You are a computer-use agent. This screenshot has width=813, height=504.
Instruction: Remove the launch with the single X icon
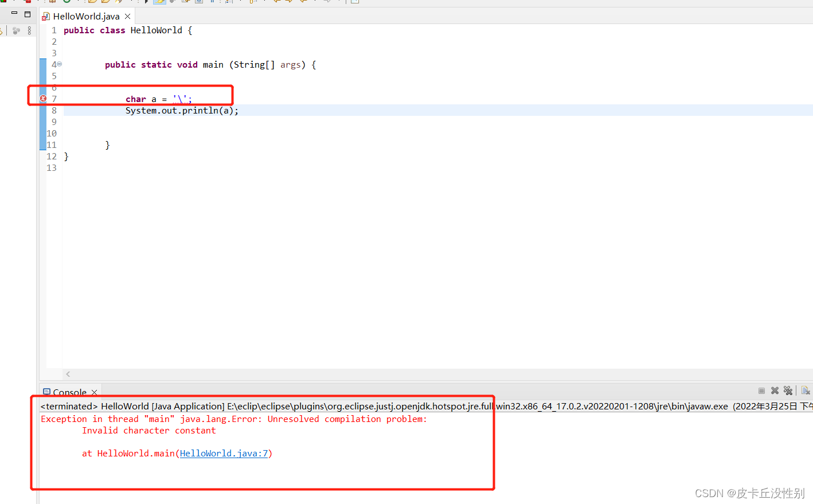tap(775, 390)
